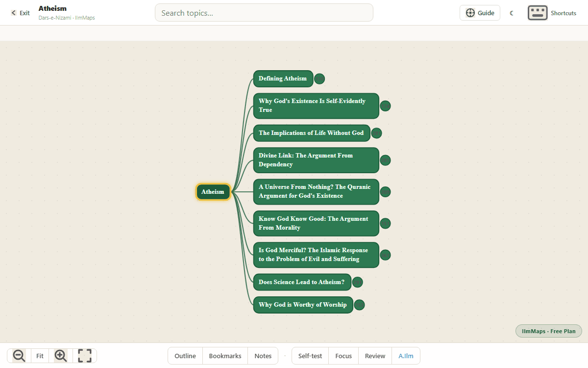Zoom out using the minus magnifier icon
This screenshot has width=588, height=368.
tap(19, 356)
